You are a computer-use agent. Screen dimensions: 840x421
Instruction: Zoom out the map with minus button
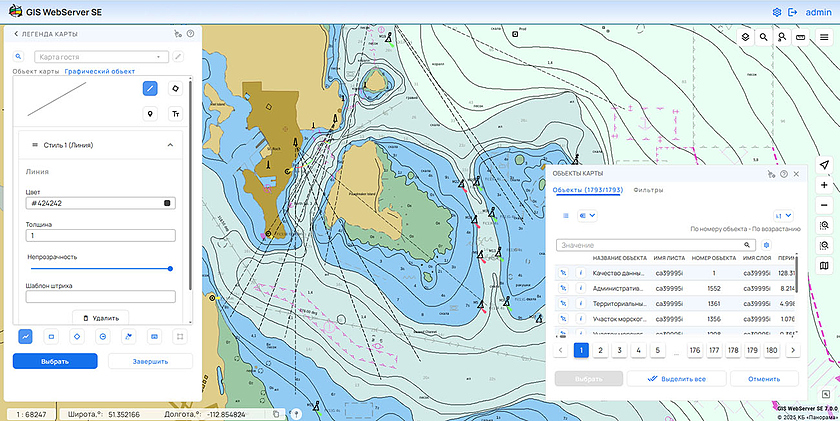click(x=824, y=205)
